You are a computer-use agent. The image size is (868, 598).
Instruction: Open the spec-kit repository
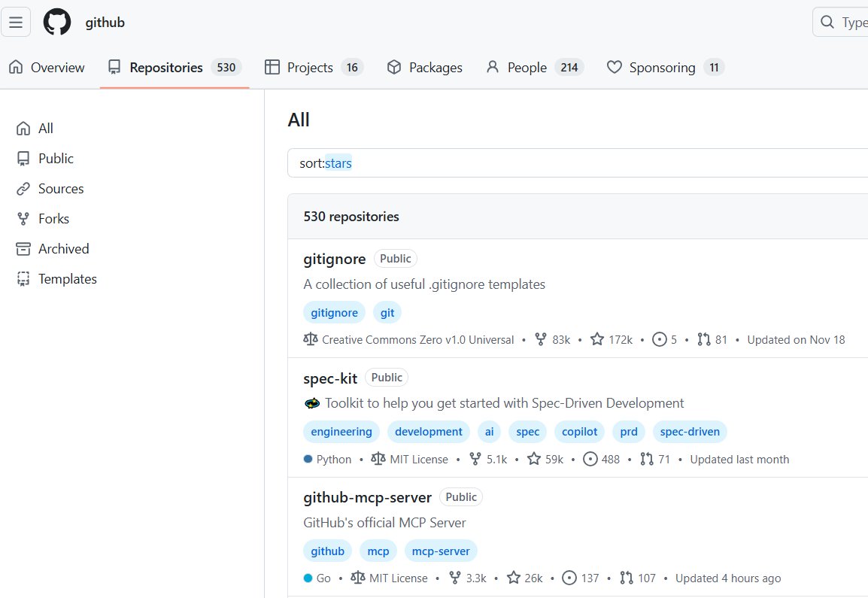(x=330, y=379)
